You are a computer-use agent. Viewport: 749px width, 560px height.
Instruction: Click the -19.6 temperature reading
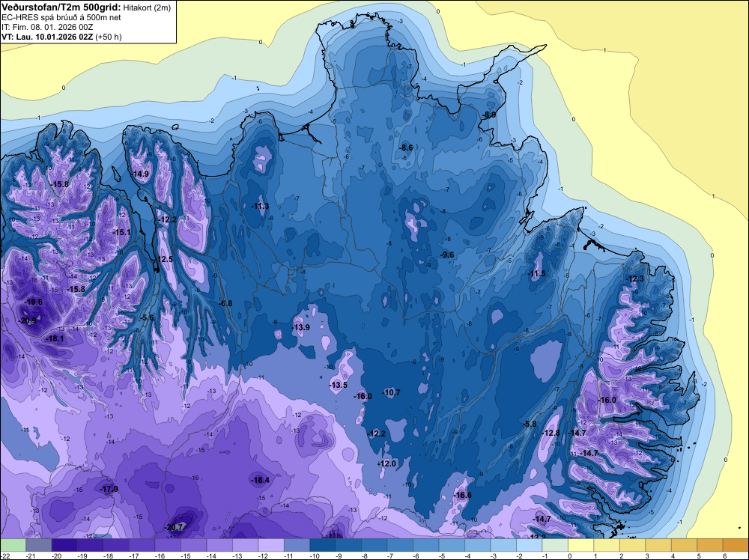tap(34, 302)
